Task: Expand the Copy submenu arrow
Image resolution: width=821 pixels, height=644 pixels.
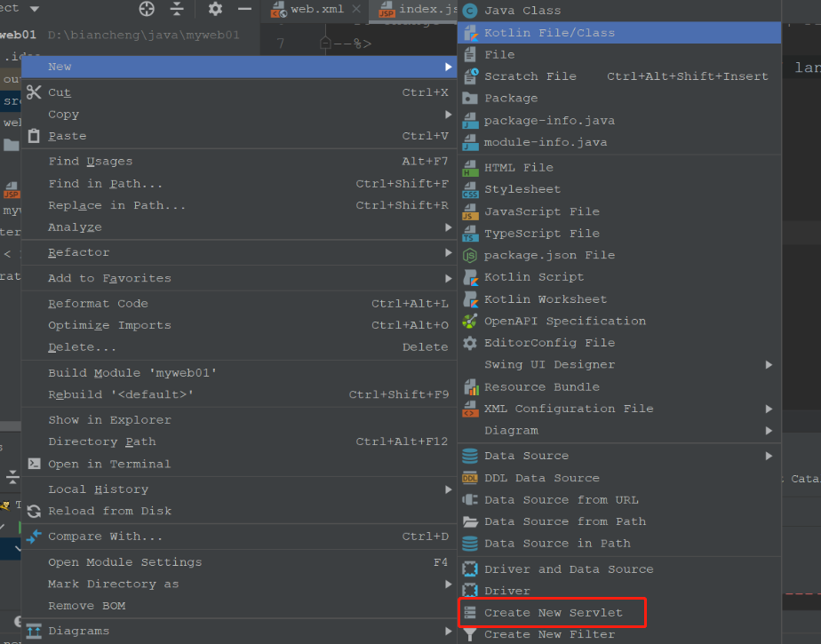Action: pyautogui.click(x=448, y=114)
